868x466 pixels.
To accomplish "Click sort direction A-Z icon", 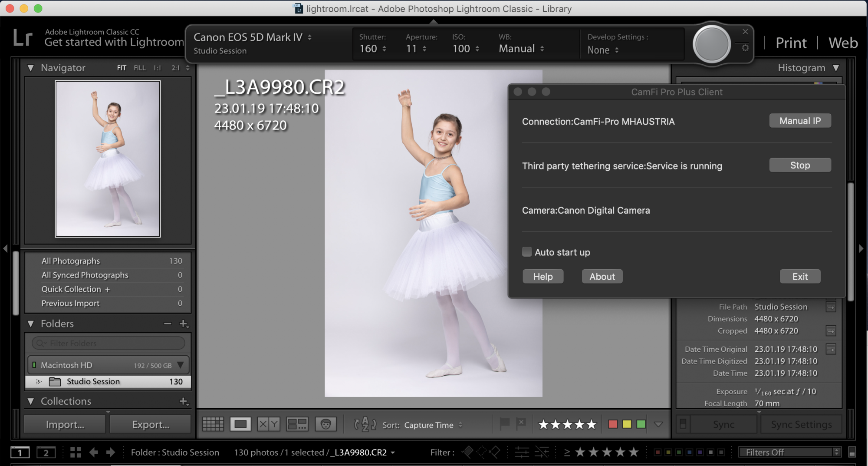I will (365, 424).
